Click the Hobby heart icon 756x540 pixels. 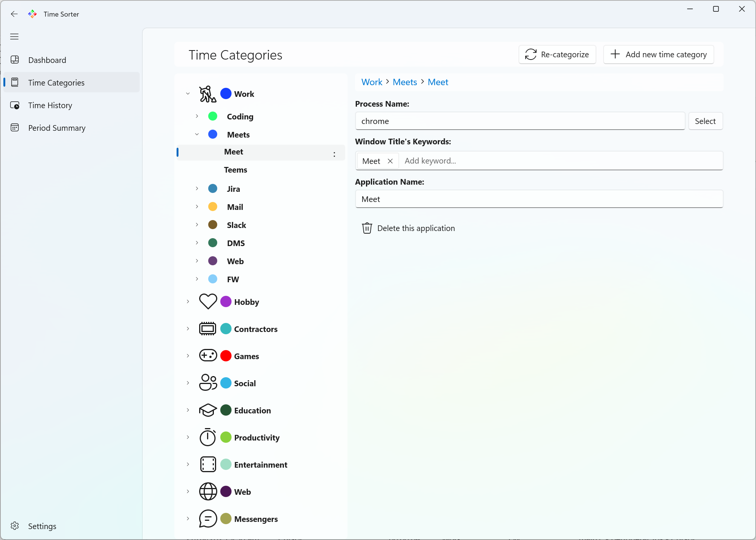pyautogui.click(x=208, y=301)
